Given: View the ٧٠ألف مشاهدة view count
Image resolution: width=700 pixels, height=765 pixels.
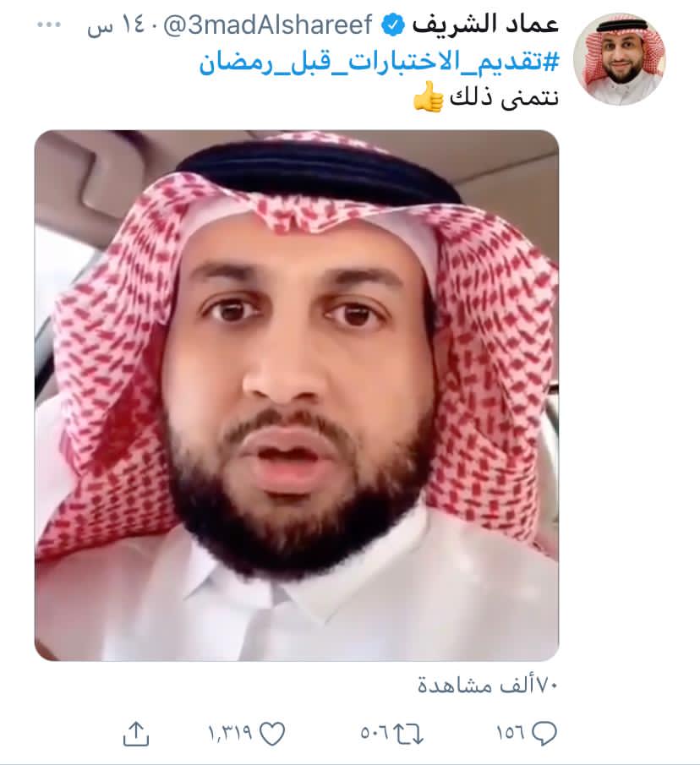Looking at the screenshot, I should (487, 686).
